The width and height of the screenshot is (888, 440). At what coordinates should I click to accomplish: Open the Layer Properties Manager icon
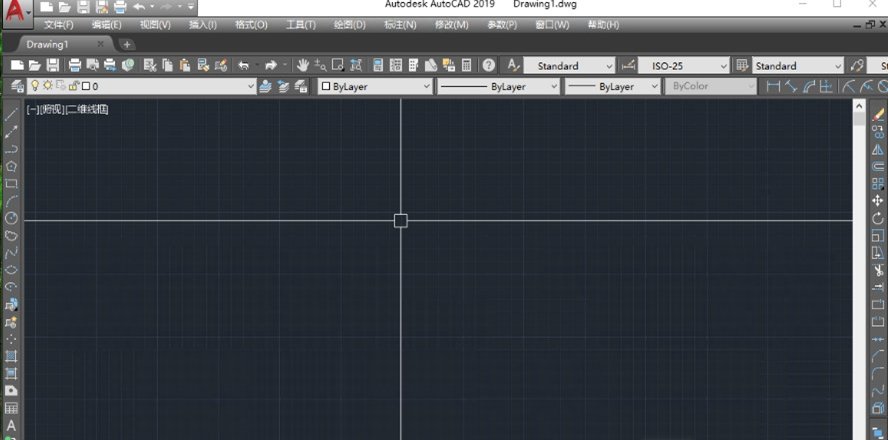(x=18, y=86)
